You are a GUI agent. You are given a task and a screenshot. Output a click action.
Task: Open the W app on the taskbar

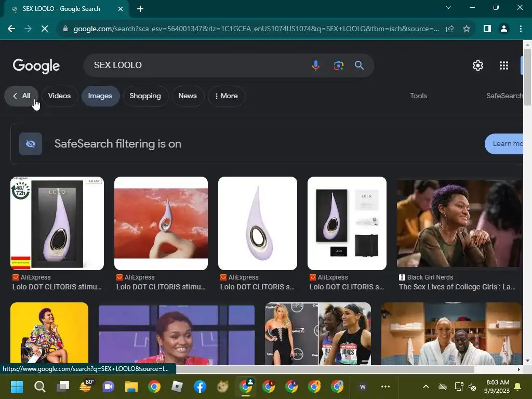coord(362,387)
